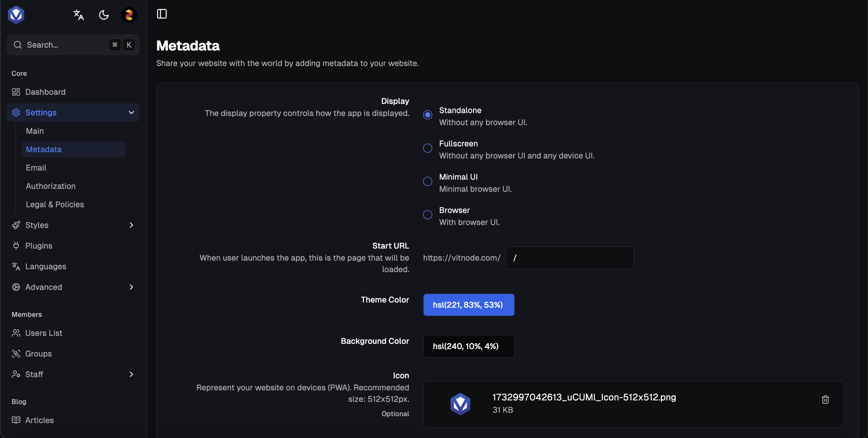The width and height of the screenshot is (868, 438).
Task: Click the uploaded icon thumbnail preview
Action: (460, 404)
